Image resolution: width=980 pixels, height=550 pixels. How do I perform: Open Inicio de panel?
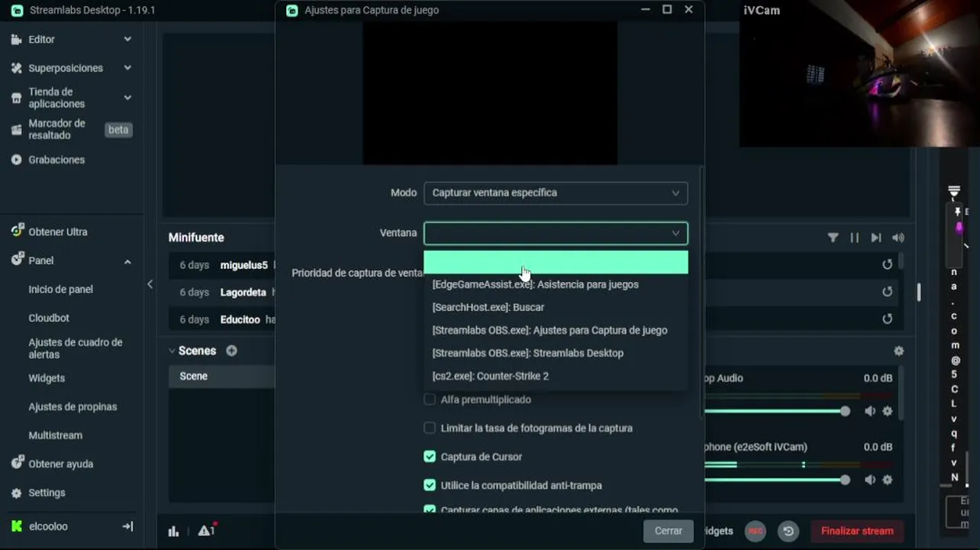point(60,290)
